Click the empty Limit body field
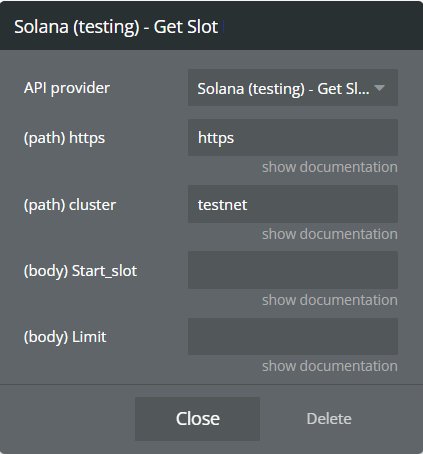 tap(293, 336)
